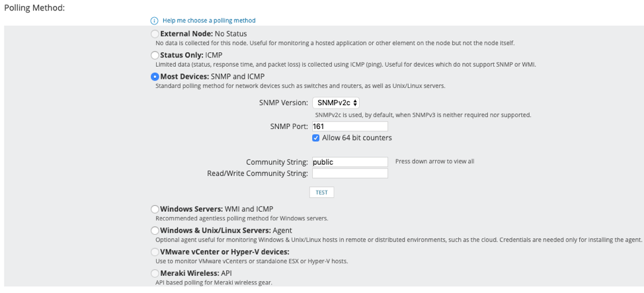Image resolution: width=644 pixels, height=293 pixels.
Task: Click the 'Allow 64 bit counters' label text
Action: [357, 138]
